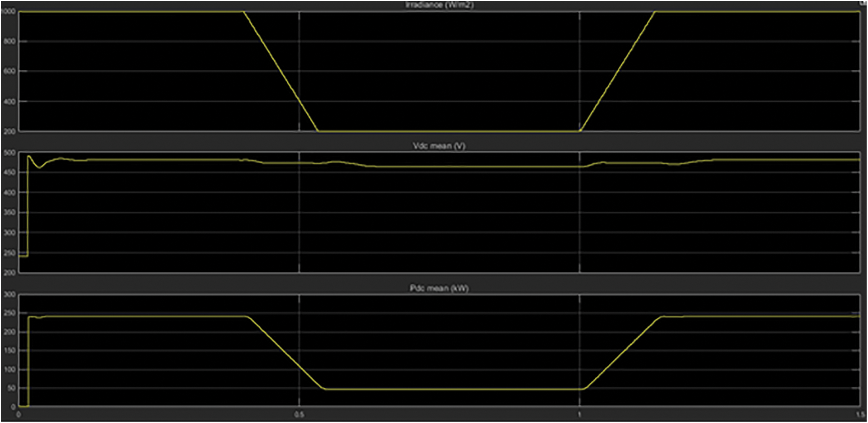Image resolution: width=868 pixels, height=423 pixels.
Task: Select the Vdc mean (V) plot title
Action: point(439,146)
